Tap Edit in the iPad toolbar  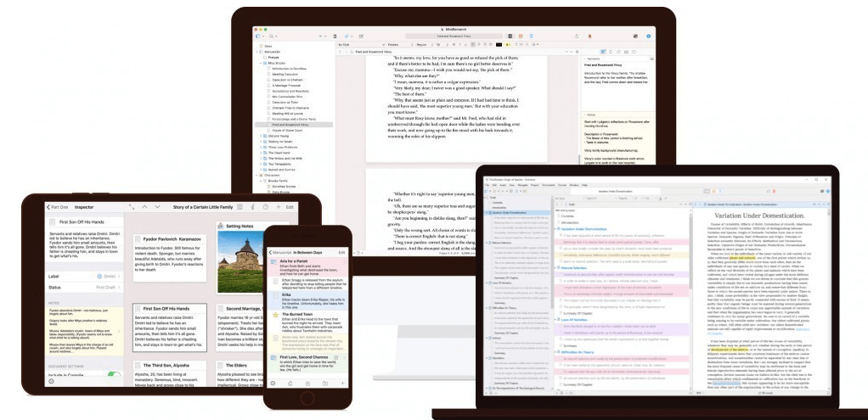pyautogui.click(x=290, y=207)
